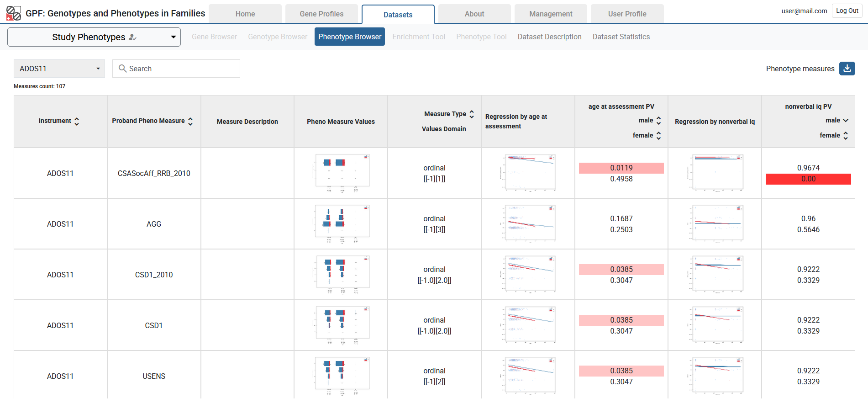The height and width of the screenshot is (414, 868).
Task: Sort age at assessment female PV
Action: point(658,136)
